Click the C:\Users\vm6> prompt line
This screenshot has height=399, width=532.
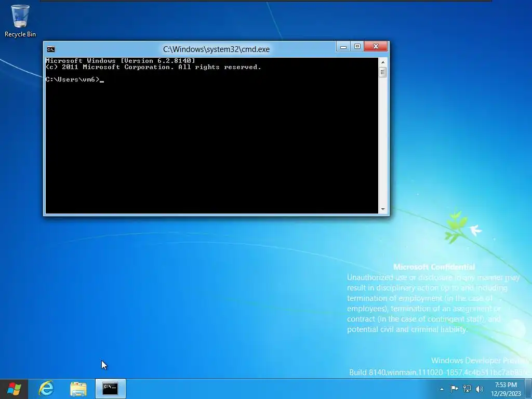pyautogui.click(x=75, y=79)
